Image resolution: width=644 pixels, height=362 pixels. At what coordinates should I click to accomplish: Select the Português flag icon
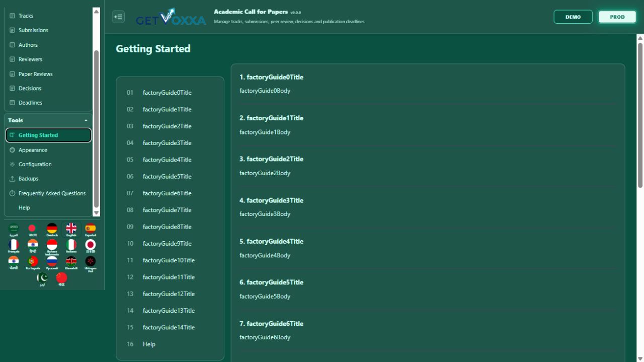click(33, 263)
